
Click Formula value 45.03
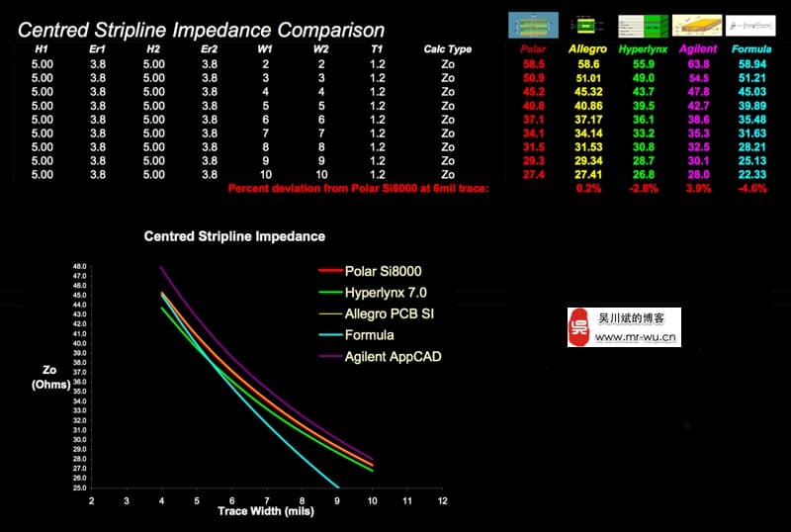point(752,92)
